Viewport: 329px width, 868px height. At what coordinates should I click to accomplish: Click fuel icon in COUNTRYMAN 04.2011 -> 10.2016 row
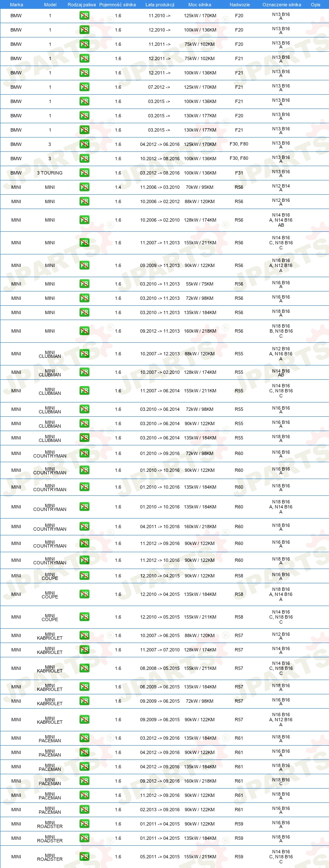(x=84, y=527)
